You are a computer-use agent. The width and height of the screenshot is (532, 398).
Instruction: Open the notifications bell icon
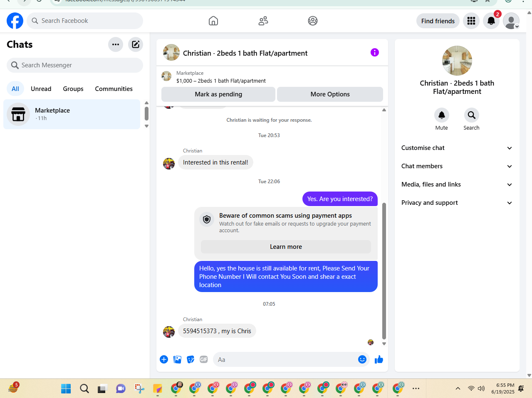click(491, 21)
